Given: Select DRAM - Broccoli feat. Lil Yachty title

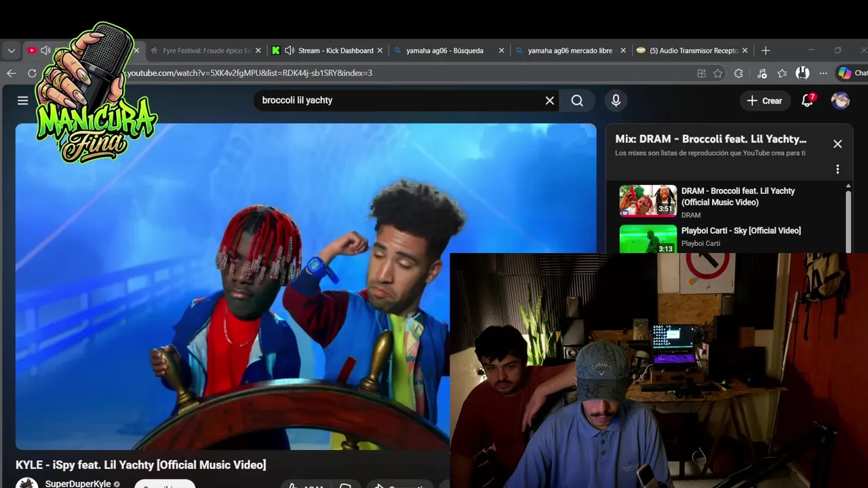Looking at the screenshot, I should tap(738, 197).
